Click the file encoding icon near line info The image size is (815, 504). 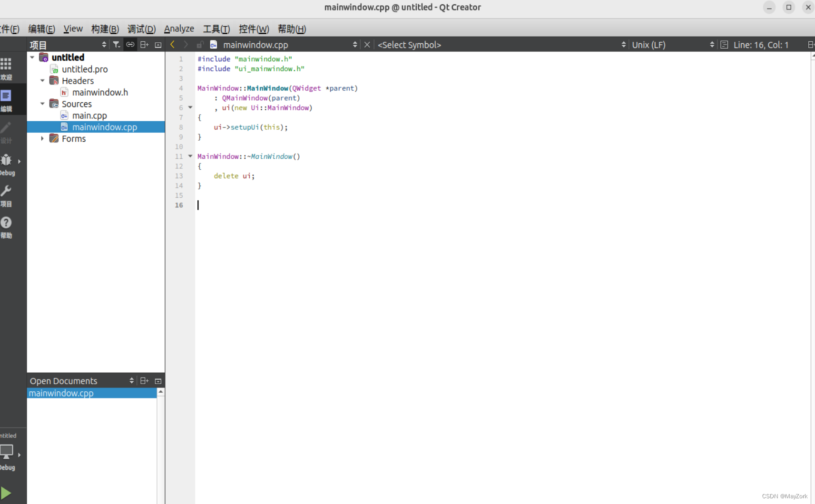click(724, 45)
